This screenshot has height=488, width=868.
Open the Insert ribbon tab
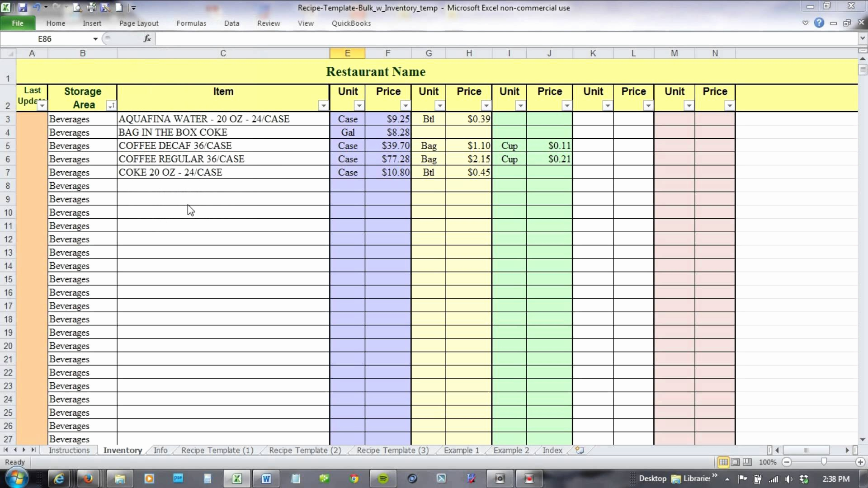92,23
